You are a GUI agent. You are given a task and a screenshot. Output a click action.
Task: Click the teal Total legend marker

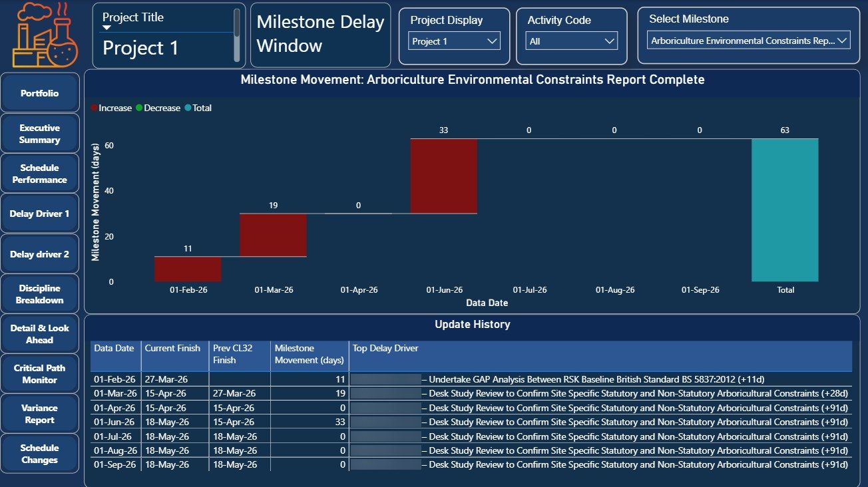(x=188, y=108)
